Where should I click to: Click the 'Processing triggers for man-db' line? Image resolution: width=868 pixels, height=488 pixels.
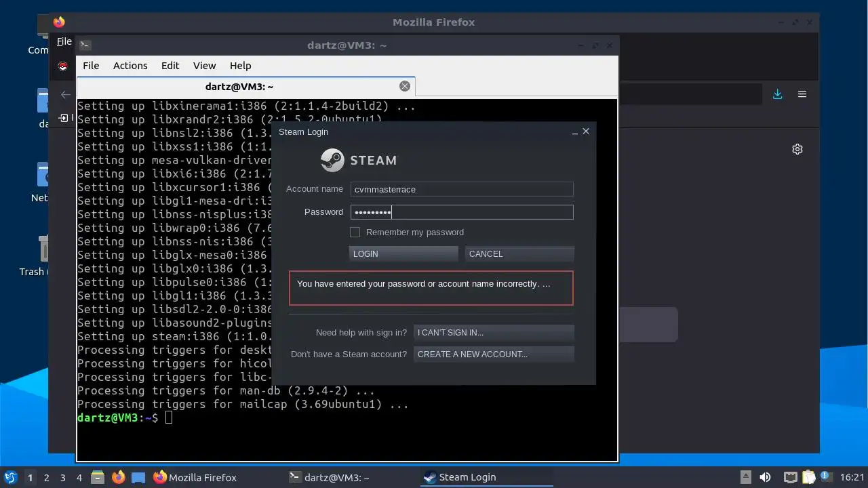click(x=226, y=390)
